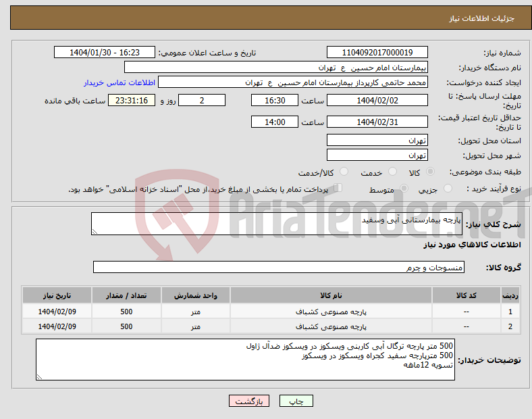Screen dimensions: 532x419
Task: Click the اطلاعات کالاهای مورد نیاز heading
Action: point(472,245)
